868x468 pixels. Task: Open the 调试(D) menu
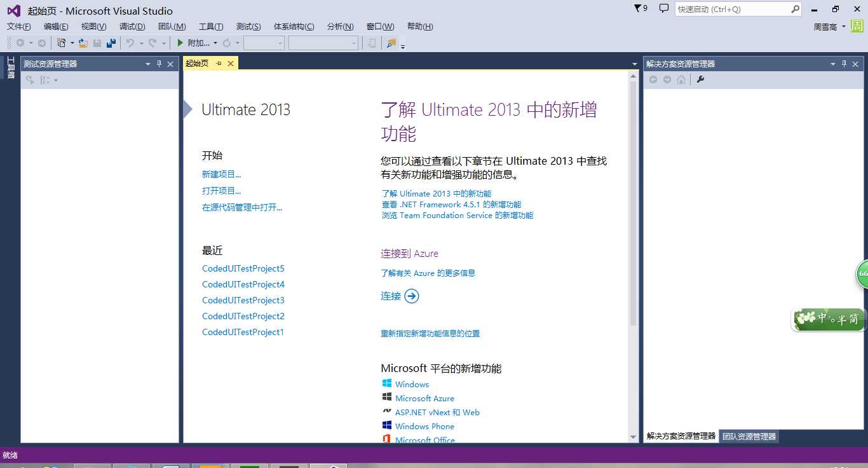coord(132,27)
